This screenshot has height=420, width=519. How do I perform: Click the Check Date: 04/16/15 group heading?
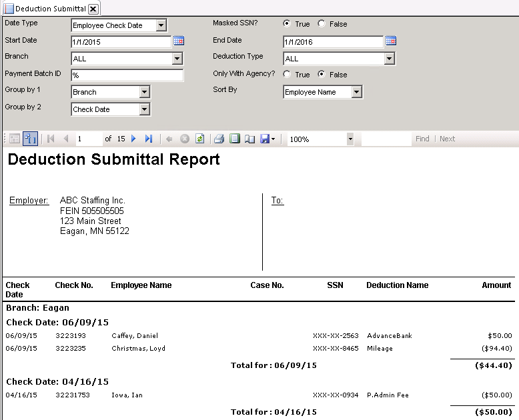(57, 381)
